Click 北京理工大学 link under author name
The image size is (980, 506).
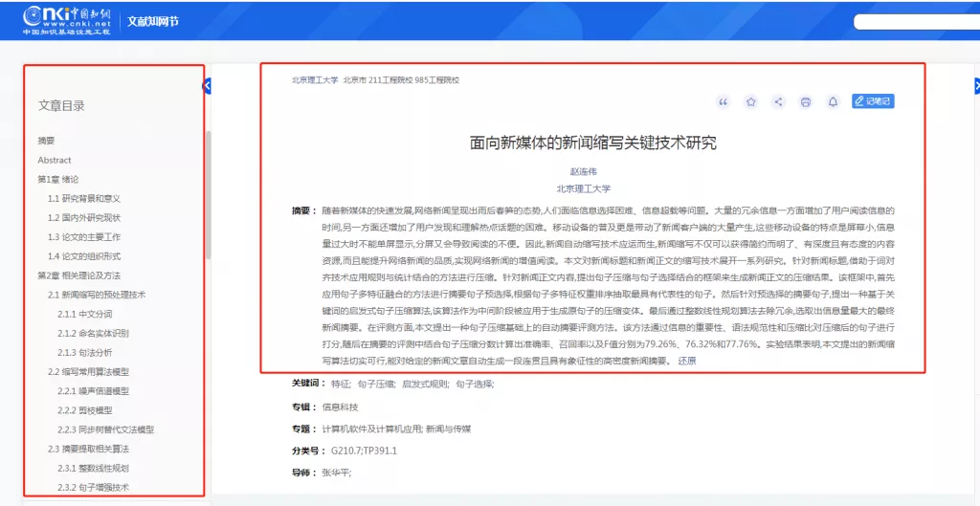tap(583, 188)
